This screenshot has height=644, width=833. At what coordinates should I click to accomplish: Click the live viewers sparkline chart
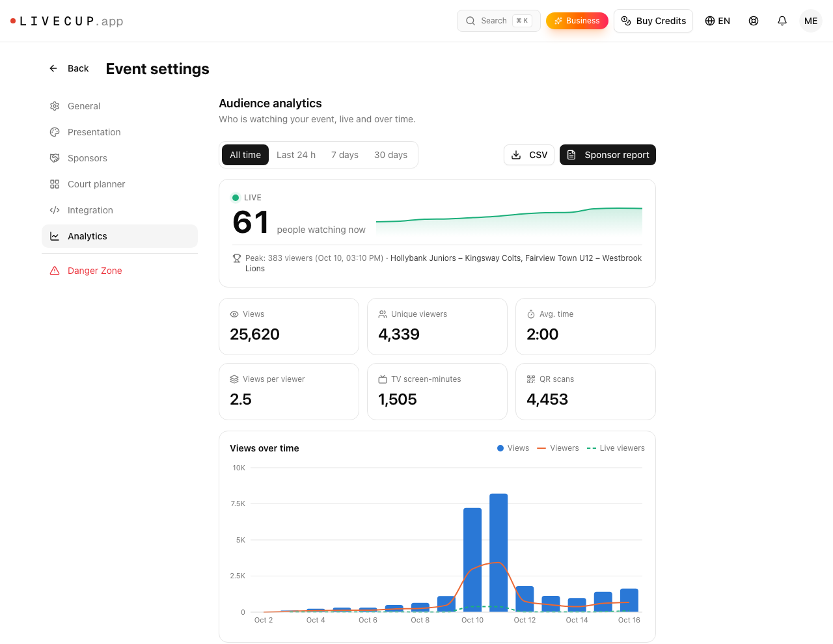point(509,221)
